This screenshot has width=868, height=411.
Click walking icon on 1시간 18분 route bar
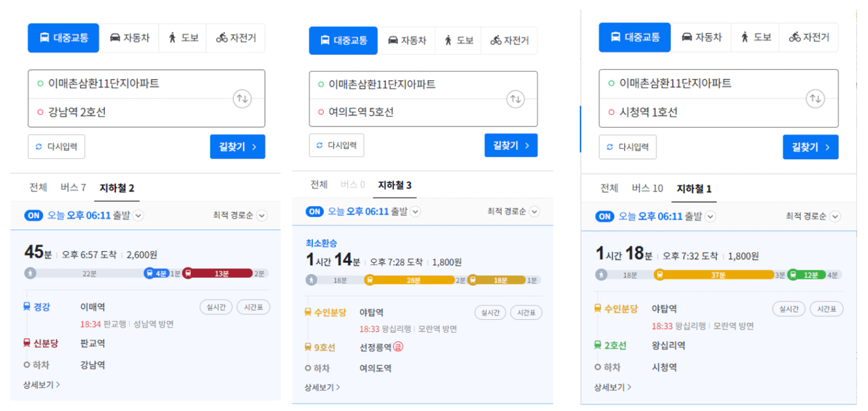pos(601,275)
